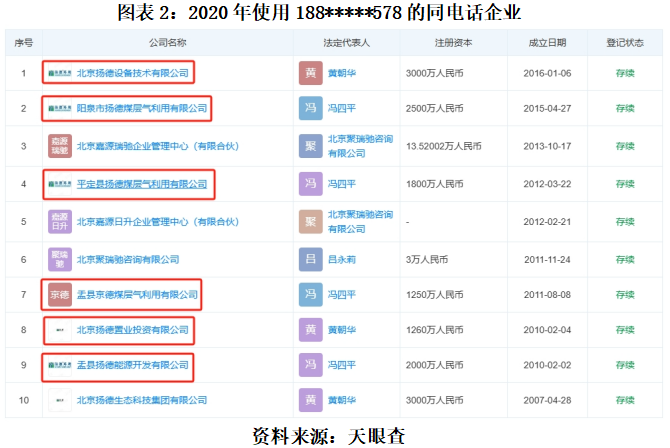Select the date 2016-01-06
The image size is (670, 448).
coord(547,73)
